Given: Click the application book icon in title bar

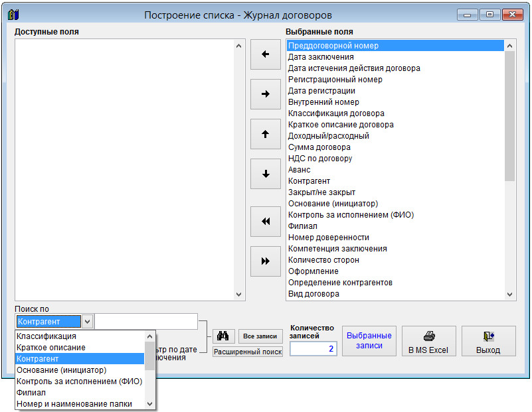Looking at the screenshot, I should coord(13,15).
